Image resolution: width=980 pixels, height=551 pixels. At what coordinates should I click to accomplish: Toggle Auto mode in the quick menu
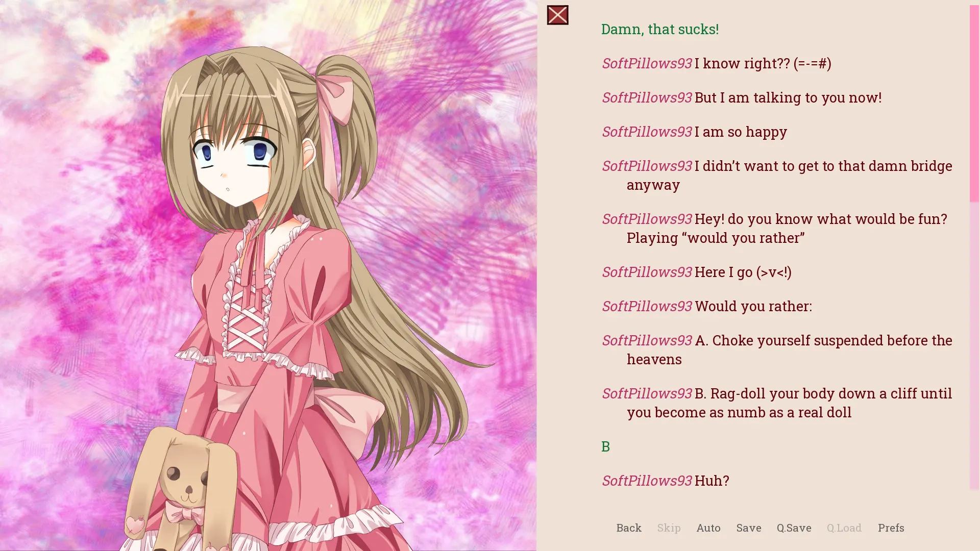708,528
